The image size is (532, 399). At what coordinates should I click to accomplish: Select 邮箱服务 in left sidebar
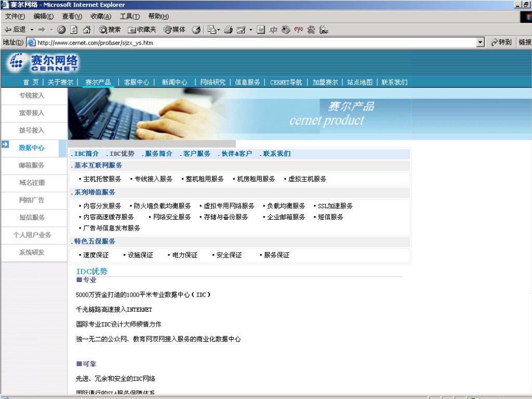click(32, 165)
